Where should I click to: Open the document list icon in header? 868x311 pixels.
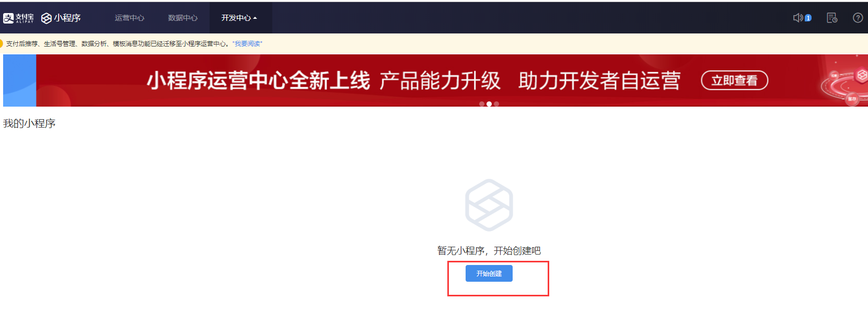832,18
